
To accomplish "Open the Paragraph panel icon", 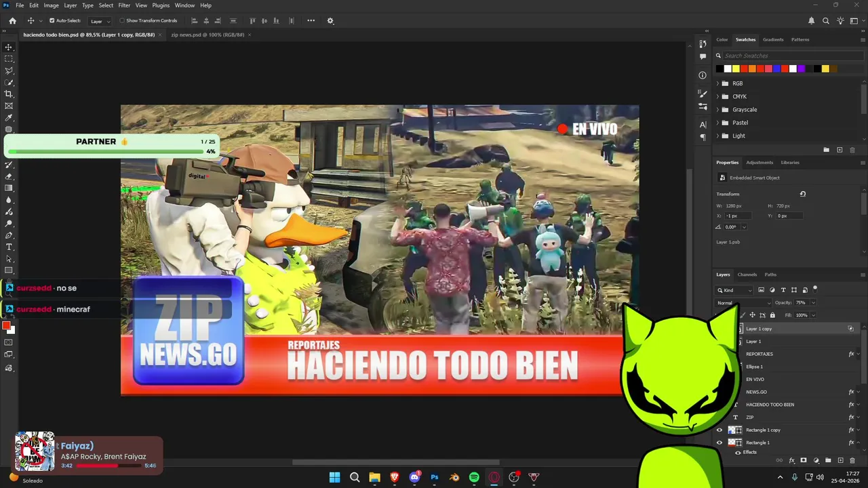I will pos(703,136).
